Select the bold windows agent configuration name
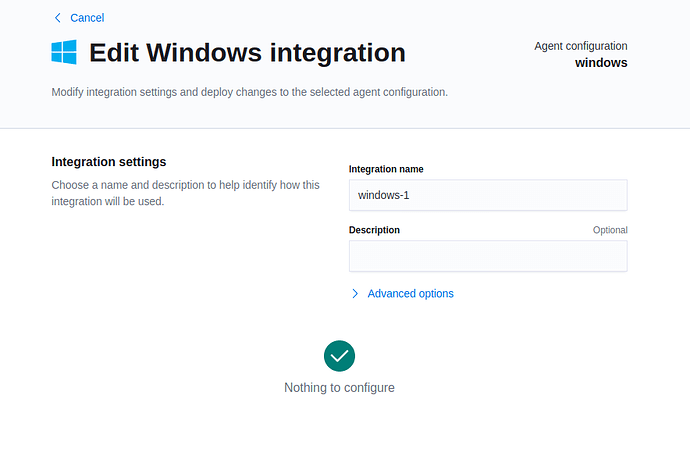Image resolution: width=690 pixels, height=463 pixels. (601, 63)
